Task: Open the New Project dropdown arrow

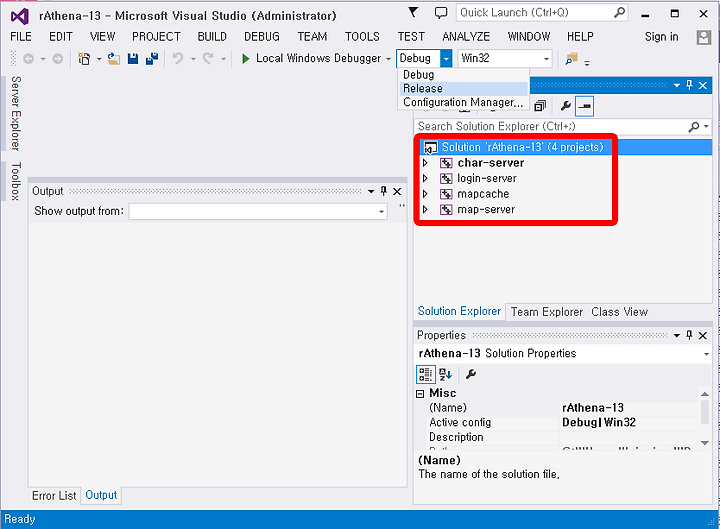Action: point(99,59)
